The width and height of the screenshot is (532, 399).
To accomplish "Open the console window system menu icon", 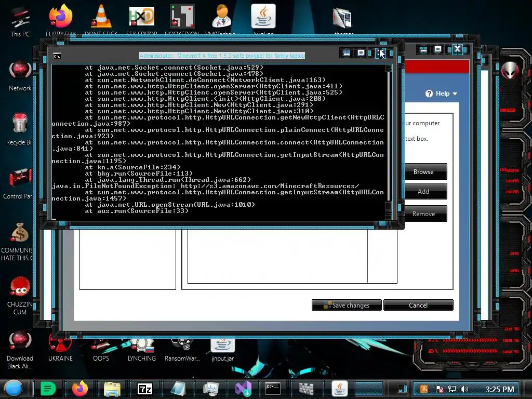I will tap(57, 56).
